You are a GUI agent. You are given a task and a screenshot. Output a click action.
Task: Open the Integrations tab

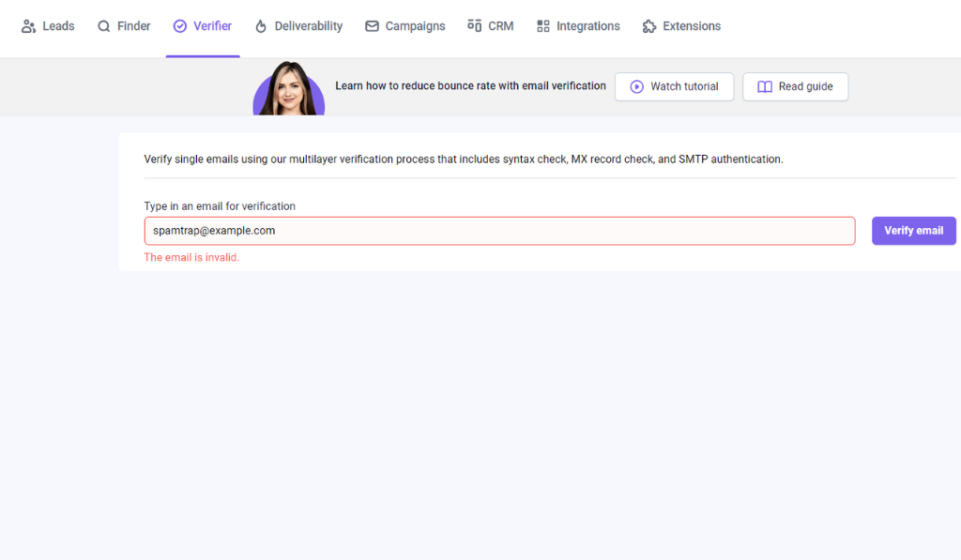click(x=578, y=26)
